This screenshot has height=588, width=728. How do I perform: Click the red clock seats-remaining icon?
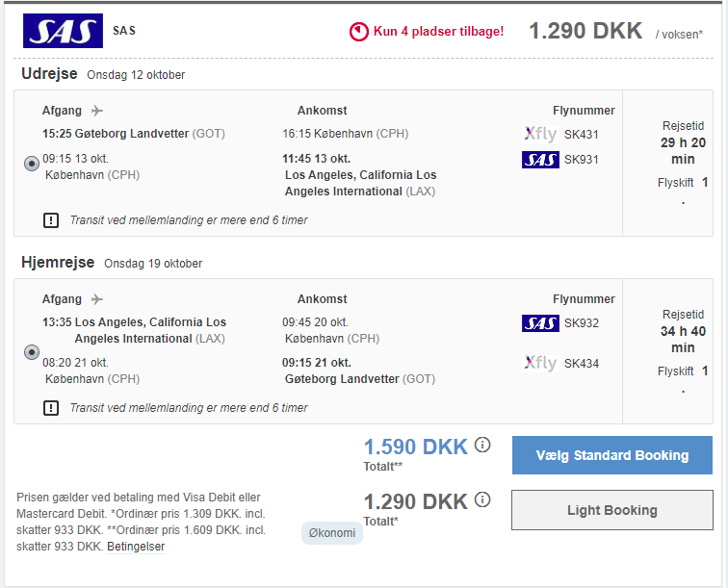point(358,32)
